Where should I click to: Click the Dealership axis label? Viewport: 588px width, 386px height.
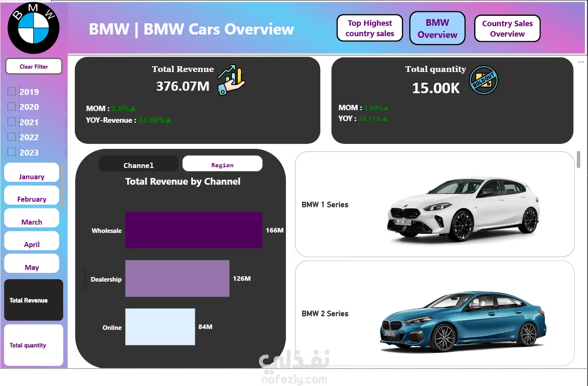click(106, 279)
